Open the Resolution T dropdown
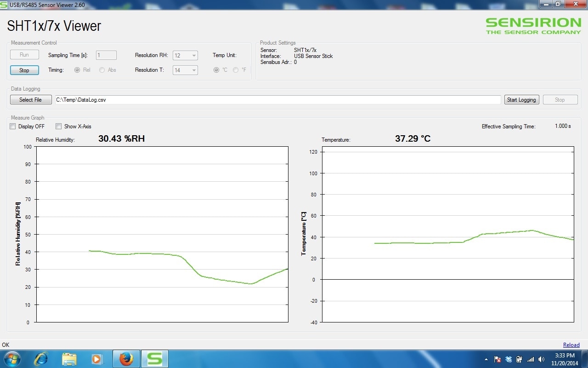The image size is (588, 368). tap(185, 70)
